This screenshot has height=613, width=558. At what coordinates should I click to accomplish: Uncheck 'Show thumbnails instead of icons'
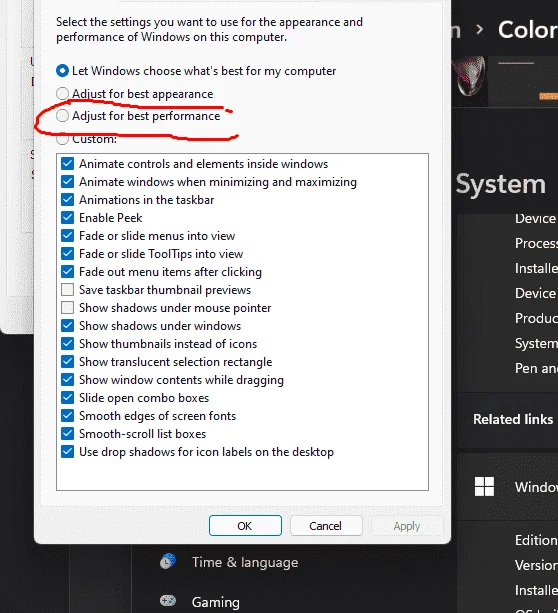point(67,344)
